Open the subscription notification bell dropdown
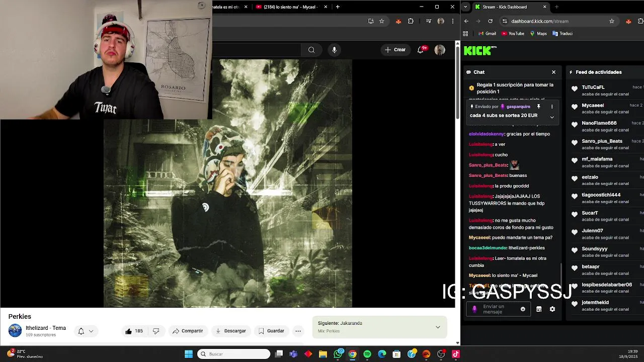644x362 pixels. 86,331
